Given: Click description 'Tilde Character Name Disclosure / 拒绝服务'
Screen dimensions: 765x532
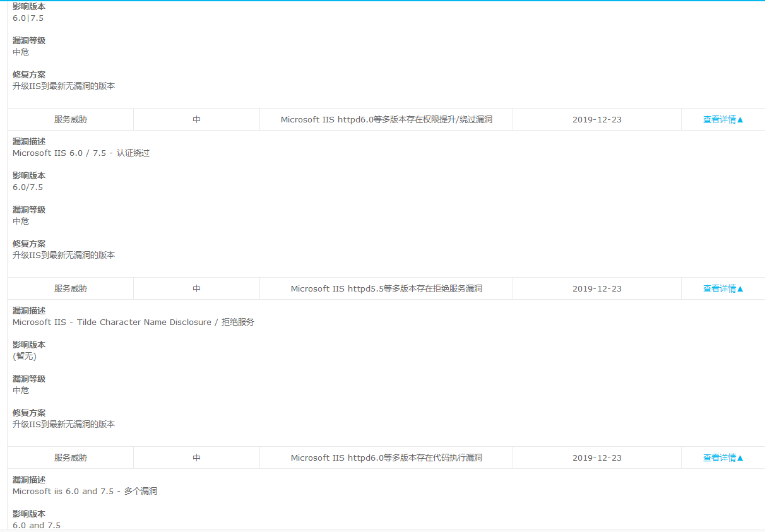Looking at the screenshot, I should tap(166, 322).
